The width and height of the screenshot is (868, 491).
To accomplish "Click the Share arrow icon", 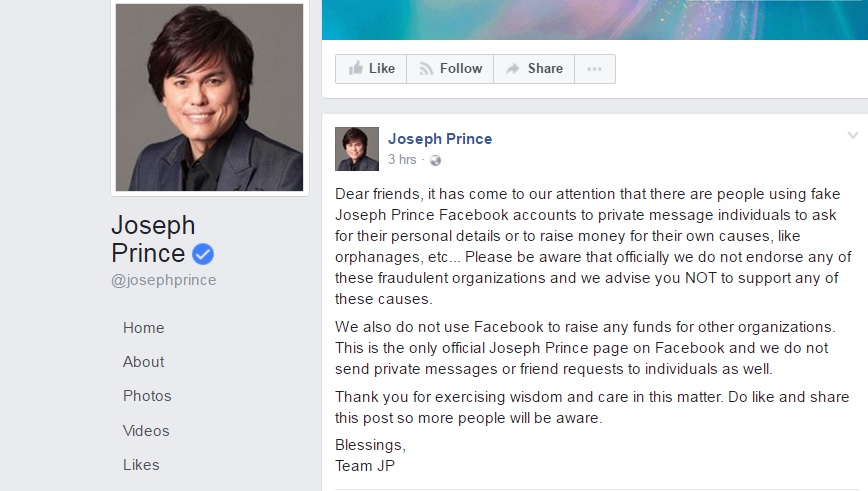I will (513, 69).
